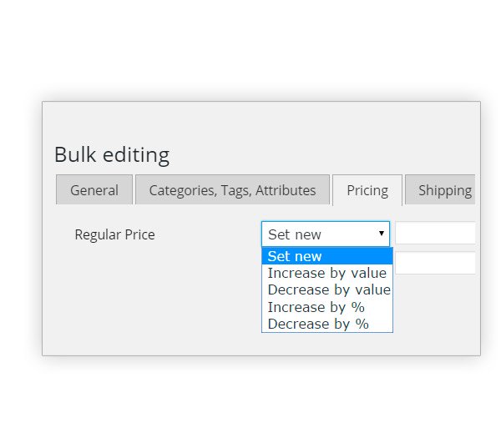Select Decrease by % from the list

tap(317, 324)
